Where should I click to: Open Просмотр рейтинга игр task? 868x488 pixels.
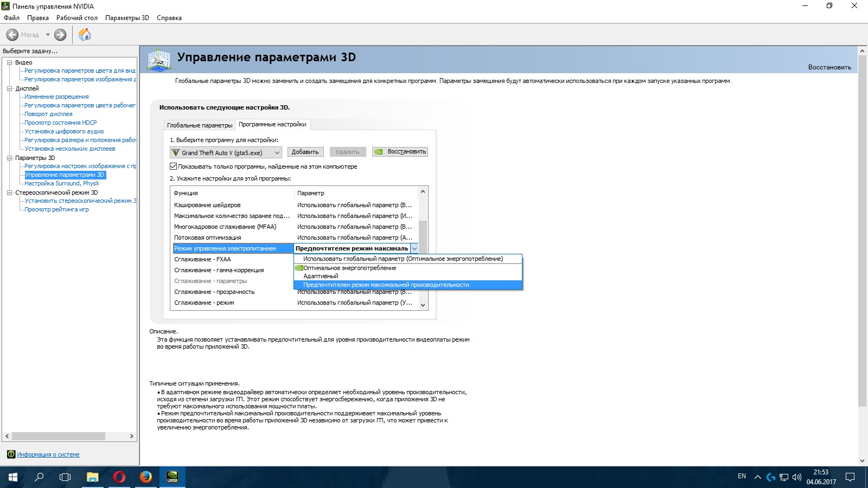(x=56, y=209)
